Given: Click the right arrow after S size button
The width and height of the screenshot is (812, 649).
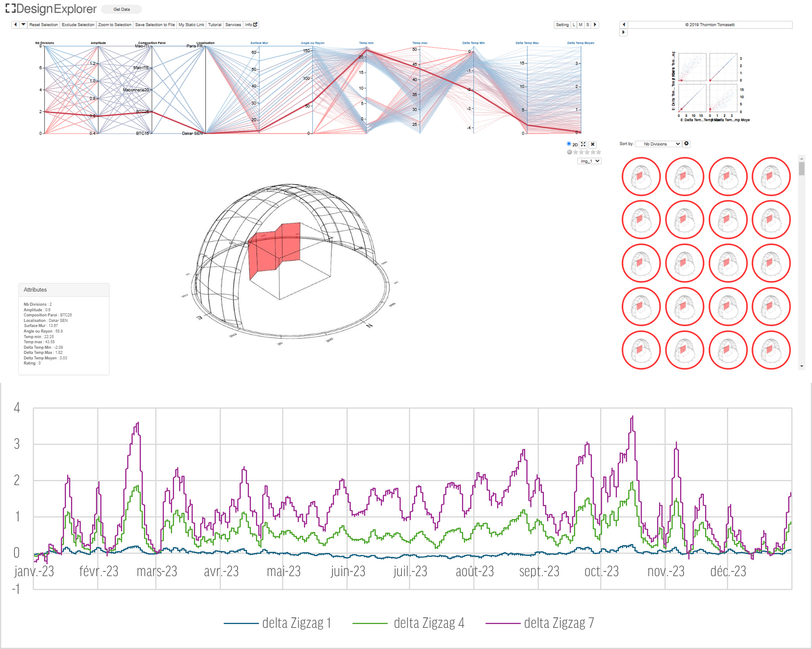Looking at the screenshot, I should [x=595, y=25].
